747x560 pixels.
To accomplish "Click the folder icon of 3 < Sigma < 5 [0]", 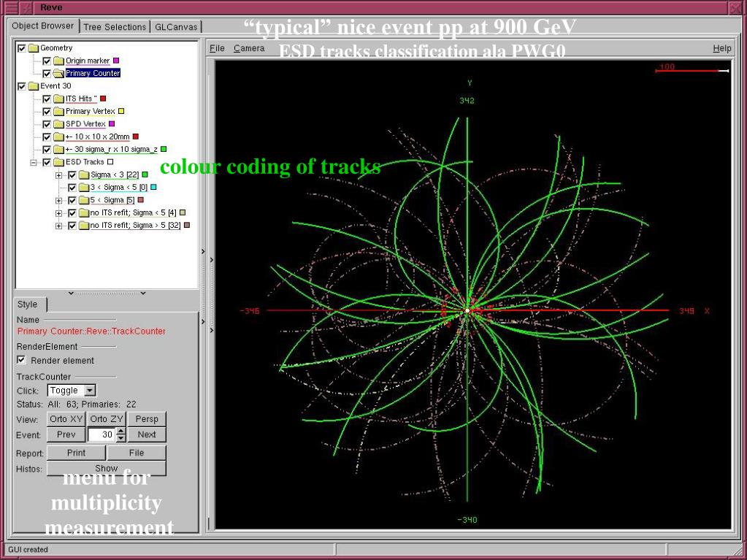I will tap(84, 188).
